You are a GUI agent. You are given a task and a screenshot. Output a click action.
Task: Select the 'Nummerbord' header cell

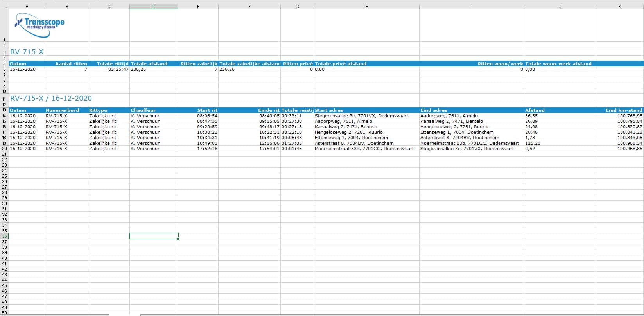coord(62,110)
